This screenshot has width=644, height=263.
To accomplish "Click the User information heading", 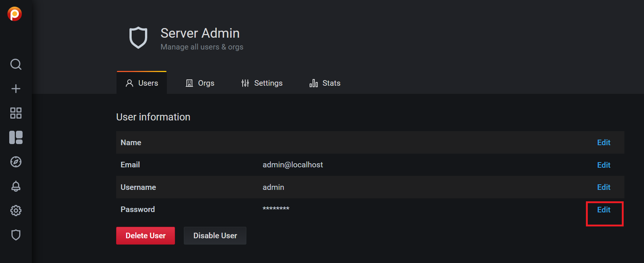I will coord(153,117).
